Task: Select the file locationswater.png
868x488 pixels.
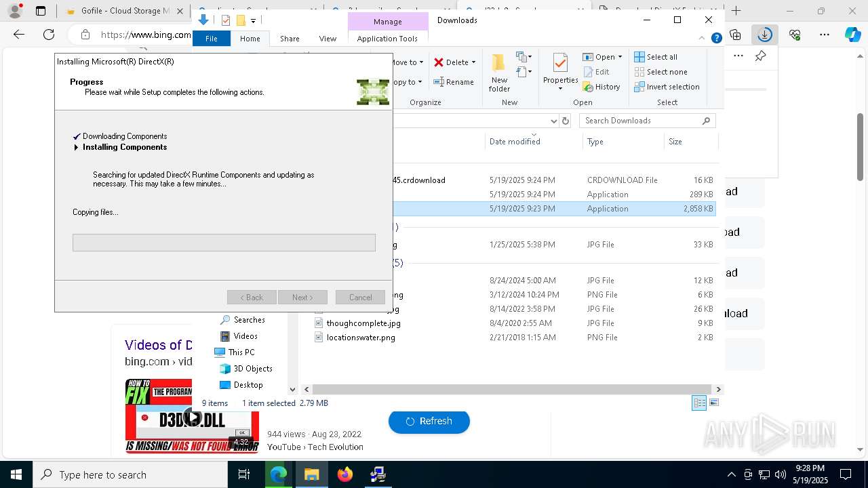Action: tap(361, 338)
